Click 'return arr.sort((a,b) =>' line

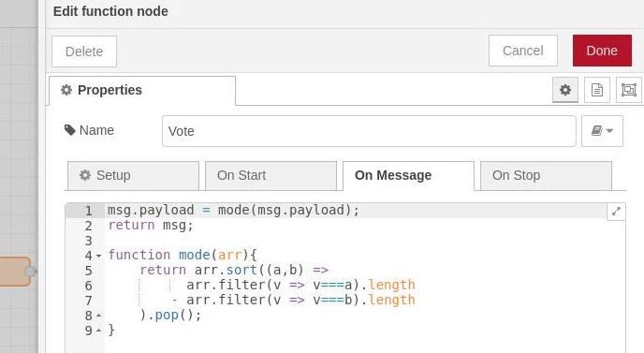click(x=234, y=270)
